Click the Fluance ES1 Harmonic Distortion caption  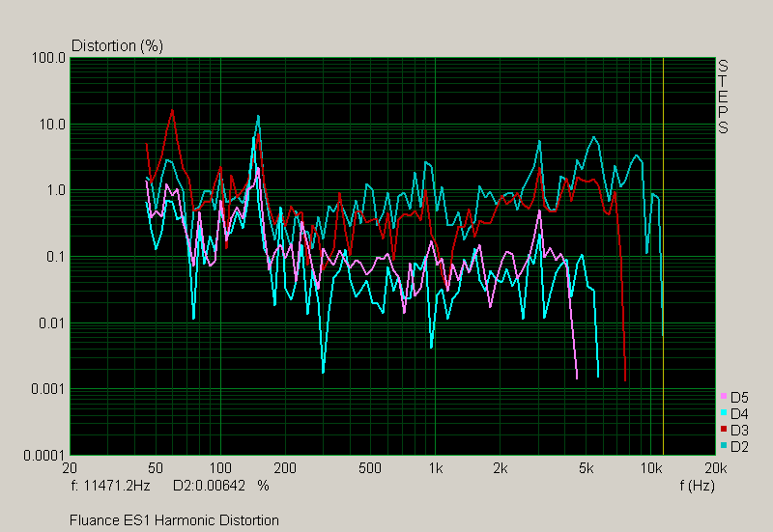[x=174, y=520]
